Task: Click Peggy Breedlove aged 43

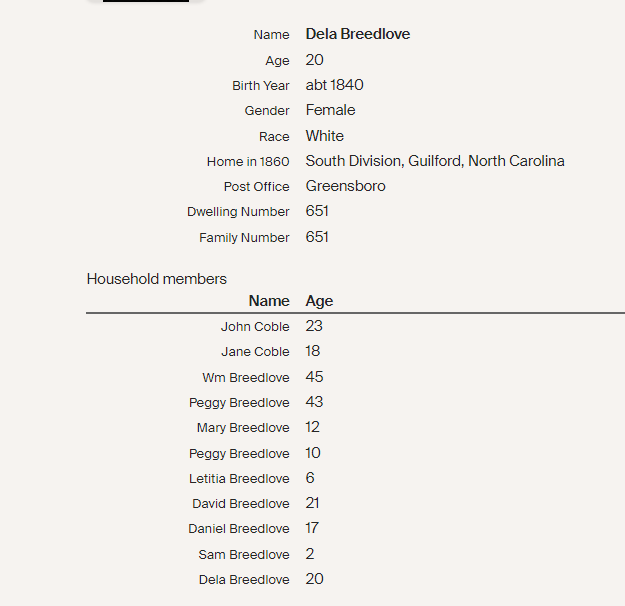Action: (x=239, y=403)
